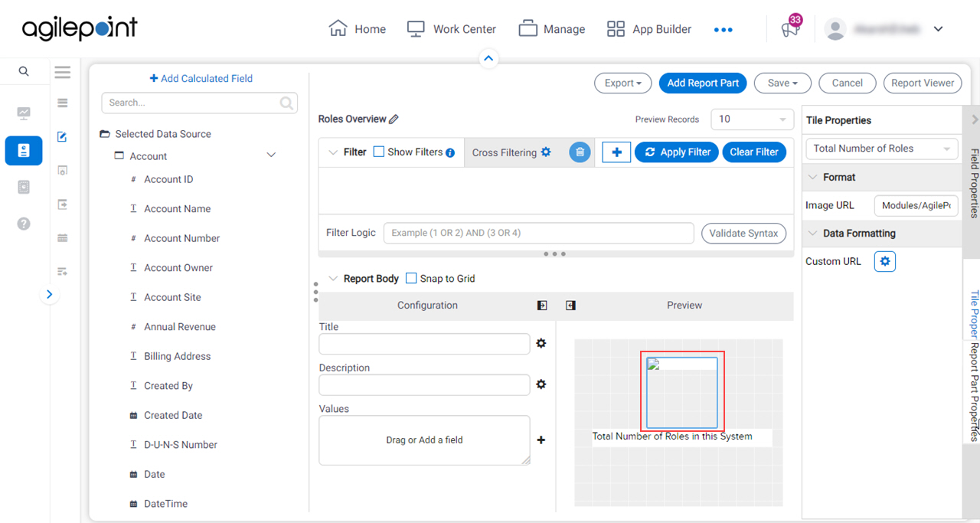Click Add Report Part button
The width and height of the screenshot is (980, 523).
tap(703, 83)
